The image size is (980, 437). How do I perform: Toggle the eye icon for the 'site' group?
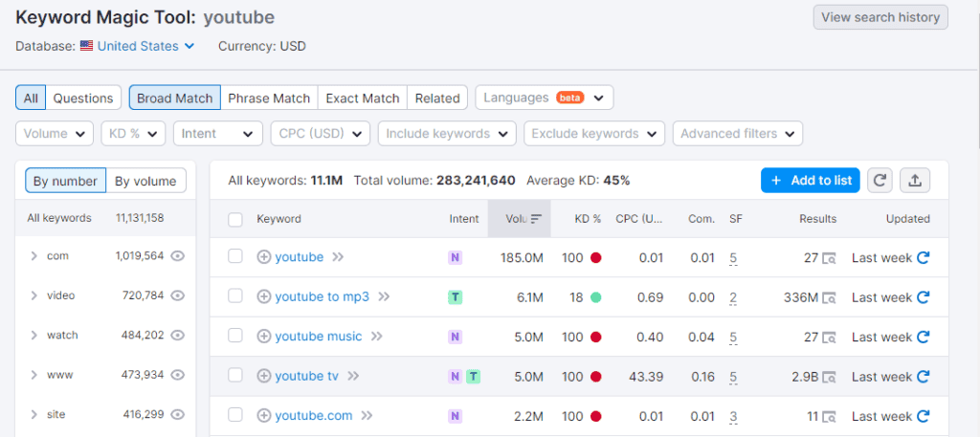tap(178, 414)
